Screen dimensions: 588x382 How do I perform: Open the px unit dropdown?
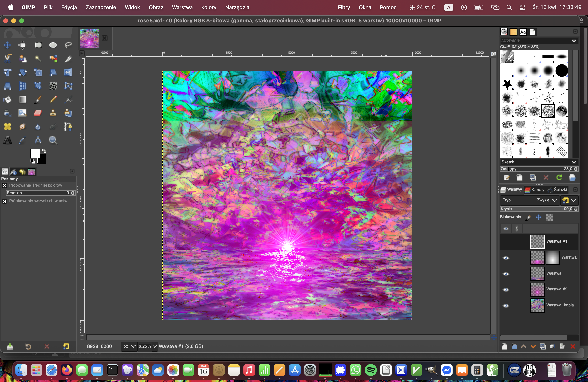click(129, 346)
